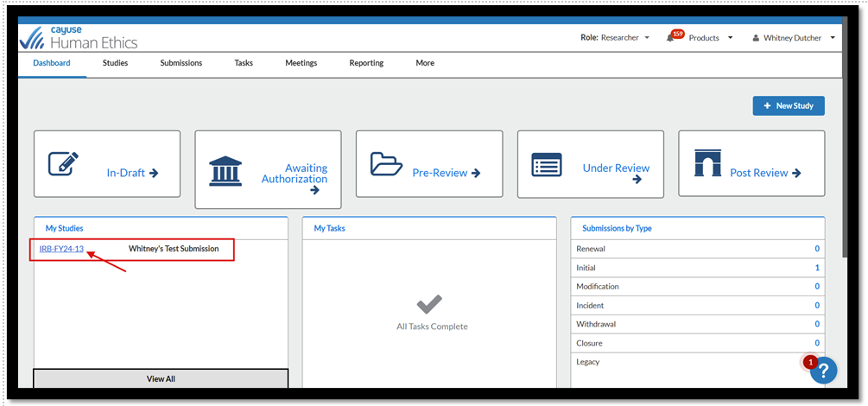Open the notifications bell icon
Viewport: 868px width, 406px height.
tap(671, 38)
